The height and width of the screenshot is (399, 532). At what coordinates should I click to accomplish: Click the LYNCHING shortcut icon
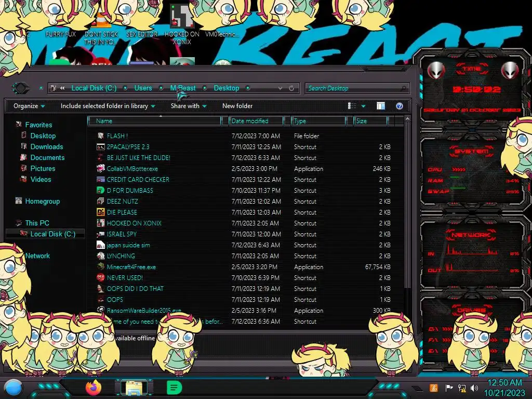pos(100,256)
